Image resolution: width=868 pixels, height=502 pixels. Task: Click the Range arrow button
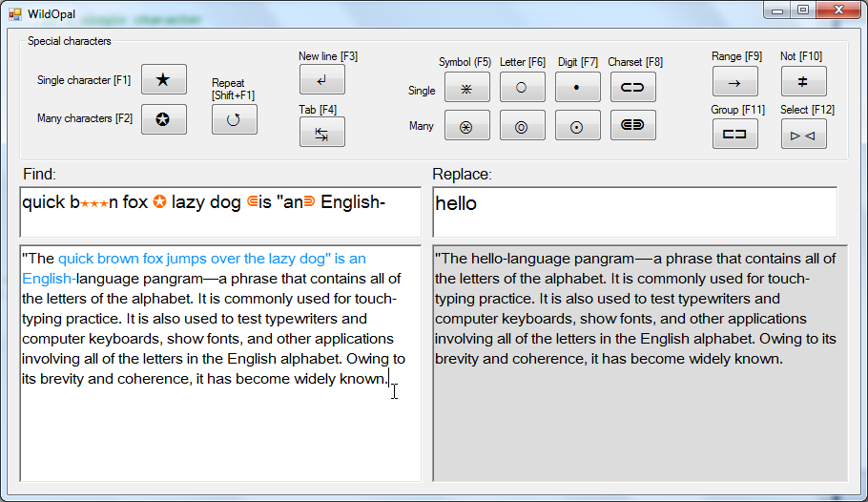click(734, 82)
